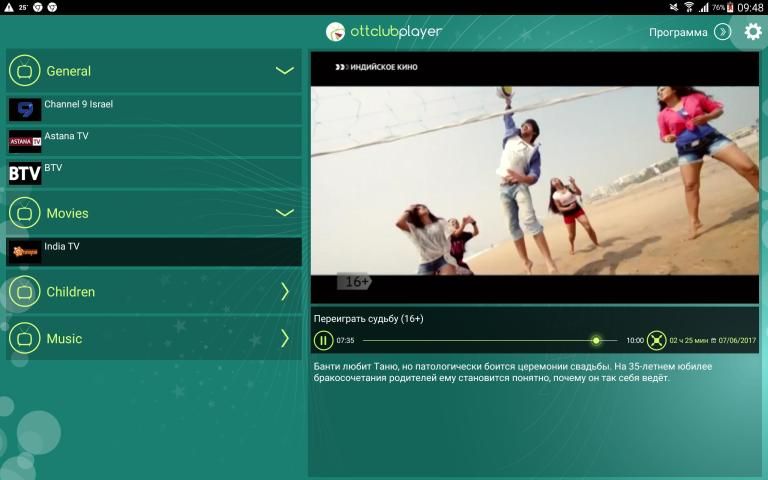Click the Channel 9 Israel logo

(25, 110)
